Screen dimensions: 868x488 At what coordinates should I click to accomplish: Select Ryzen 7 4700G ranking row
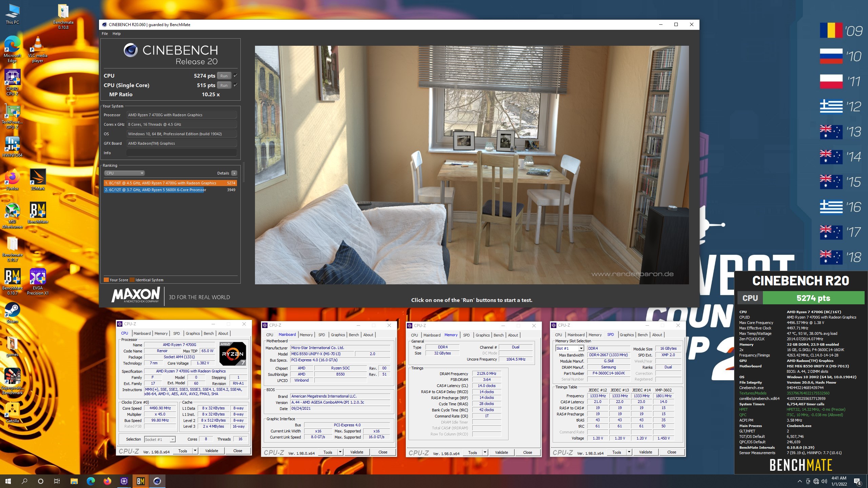click(x=171, y=183)
